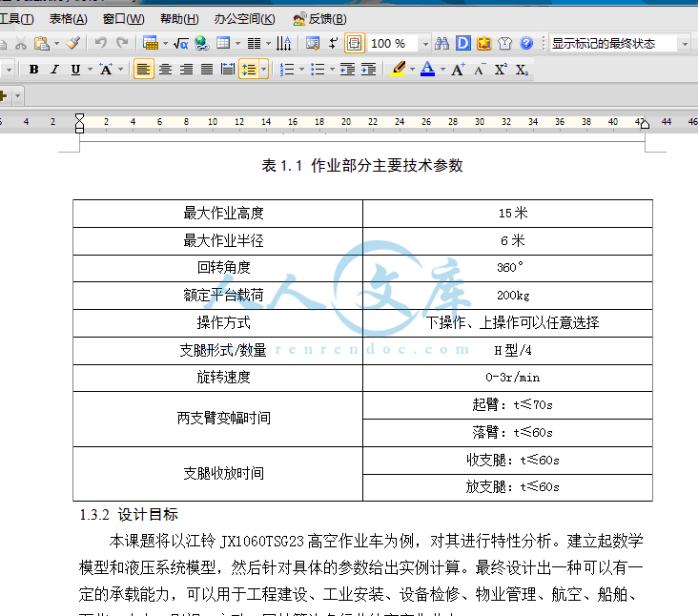Apply a numbered list
698x616 pixels.
click(x=287, y=70)
